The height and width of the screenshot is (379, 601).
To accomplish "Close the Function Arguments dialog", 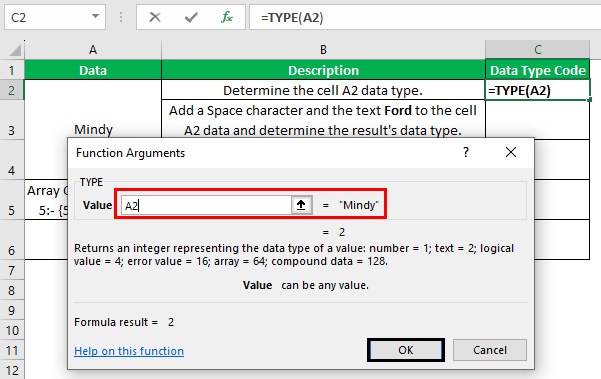I will click(511, 152).
